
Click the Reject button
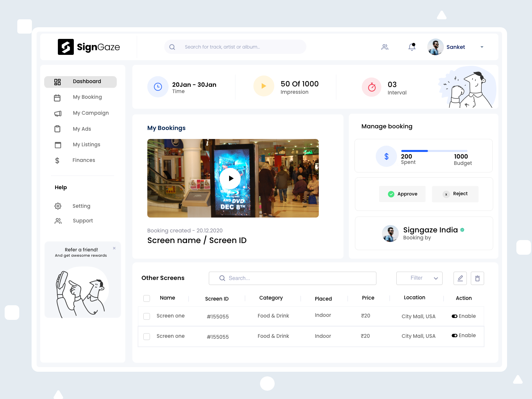point(455,194)
